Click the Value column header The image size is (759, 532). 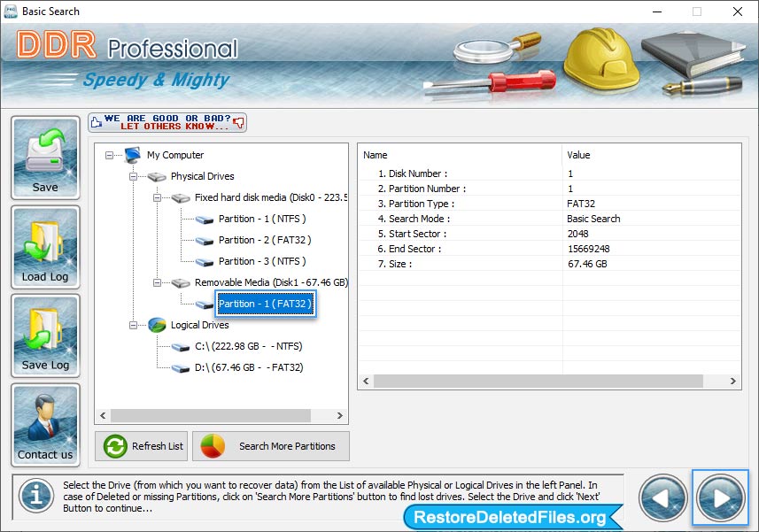click(578, 155)
